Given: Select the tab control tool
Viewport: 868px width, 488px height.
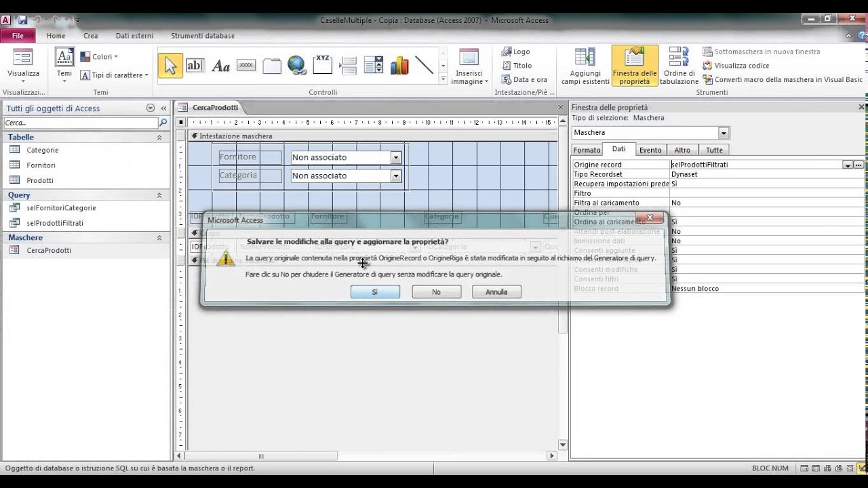Looking at the screenshot, I should [272, 65].
